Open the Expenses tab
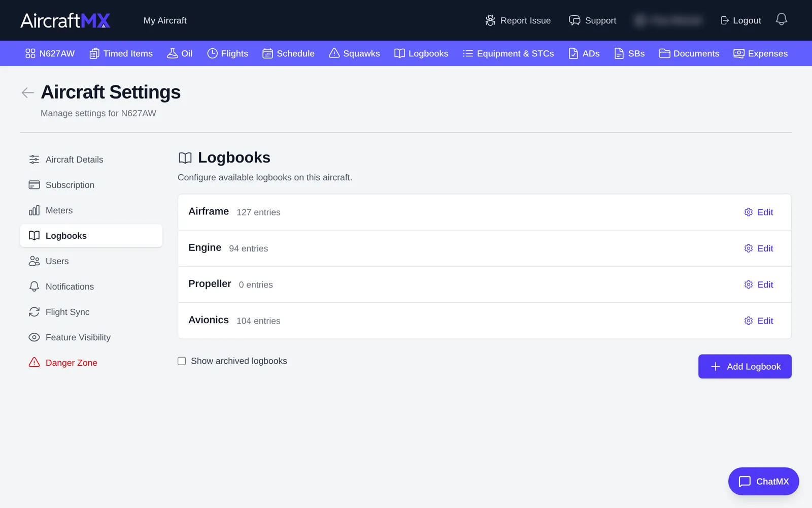The image size is (812, 508). 760,53
